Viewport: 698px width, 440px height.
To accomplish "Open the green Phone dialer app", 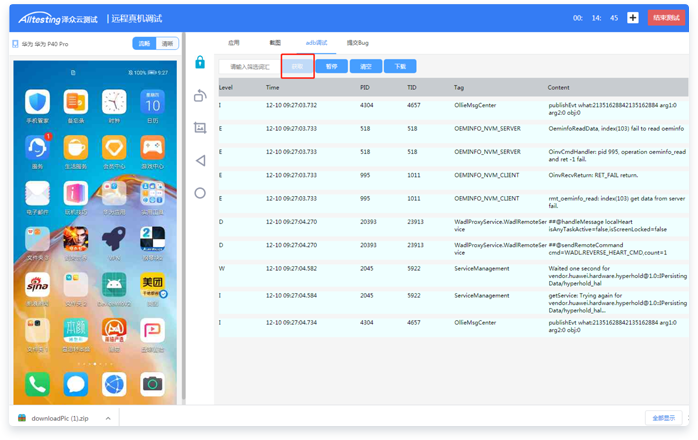I will point(37,384).
